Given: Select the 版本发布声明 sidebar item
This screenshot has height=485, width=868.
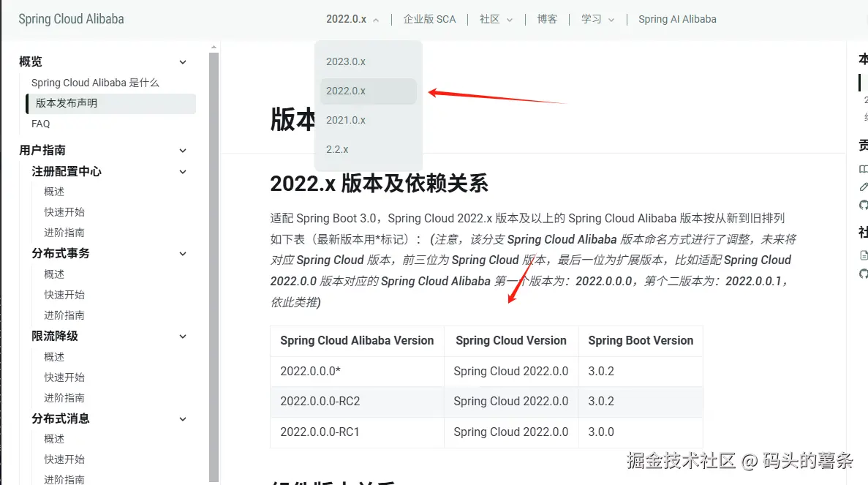Looking at the screenshot, I should 110,104.
